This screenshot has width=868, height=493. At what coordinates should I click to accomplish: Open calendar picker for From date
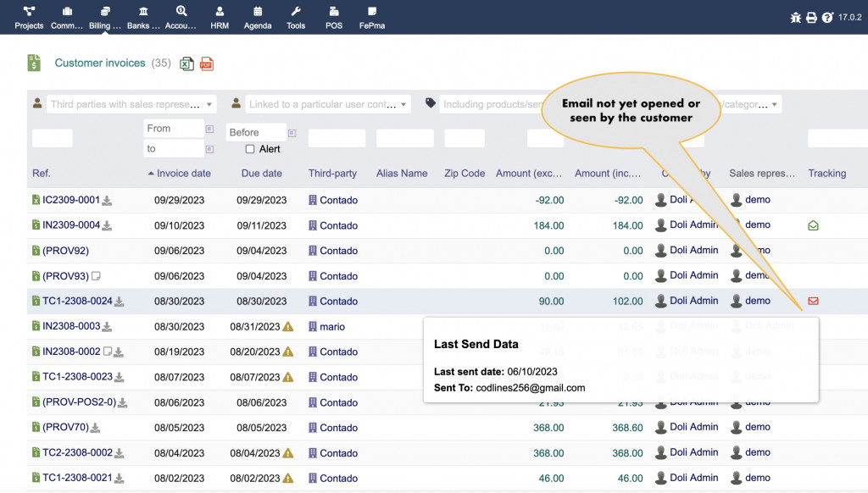[209, 129]
